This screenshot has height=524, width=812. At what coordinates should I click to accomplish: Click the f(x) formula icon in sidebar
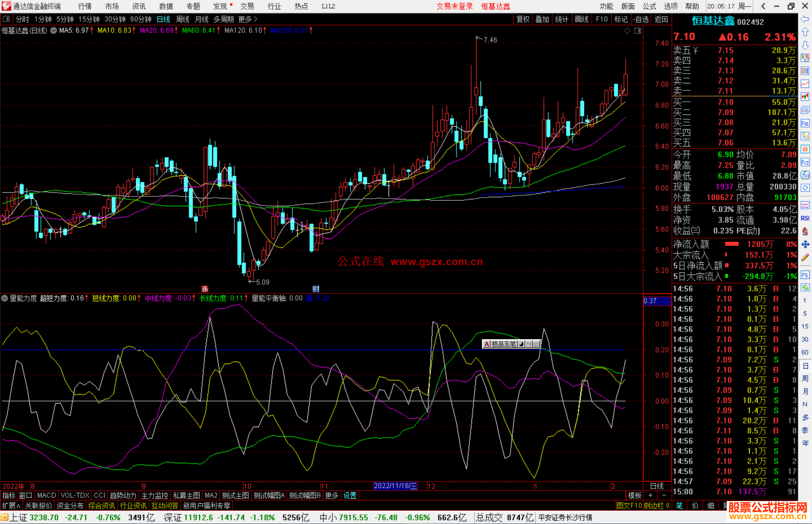[x=805, y=175]
